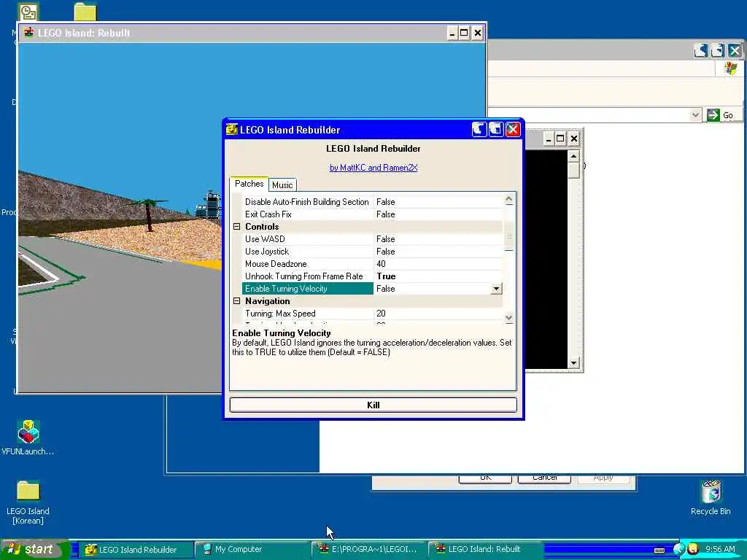Switch to LEGO Island Rebuilder taskbar item
This screenshot has width=747, height=560.
135,550
